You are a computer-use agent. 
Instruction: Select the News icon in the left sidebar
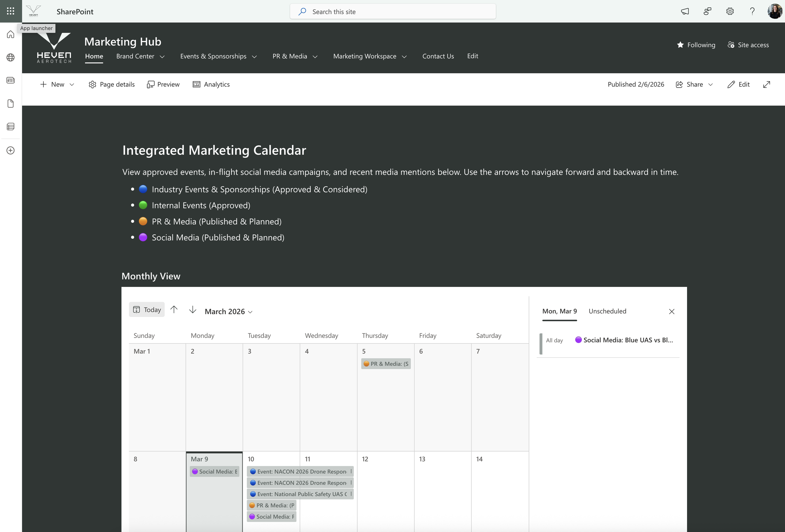coord(10,80)
